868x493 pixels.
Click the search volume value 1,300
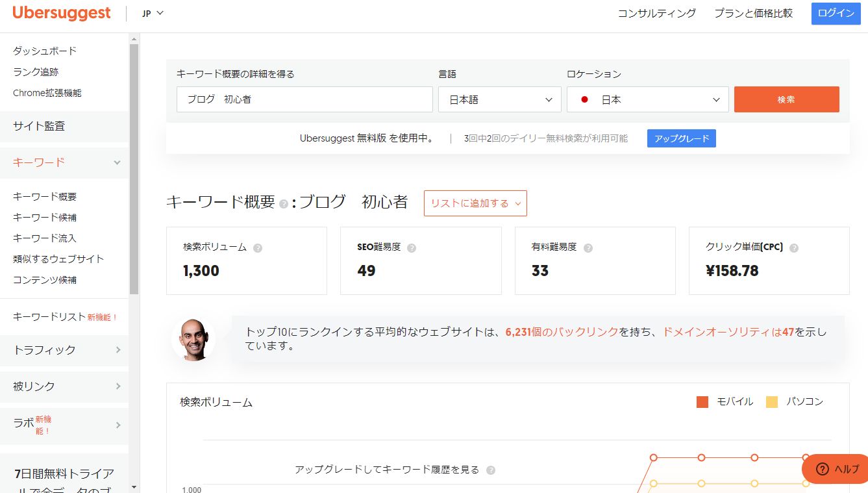(201, 271)
